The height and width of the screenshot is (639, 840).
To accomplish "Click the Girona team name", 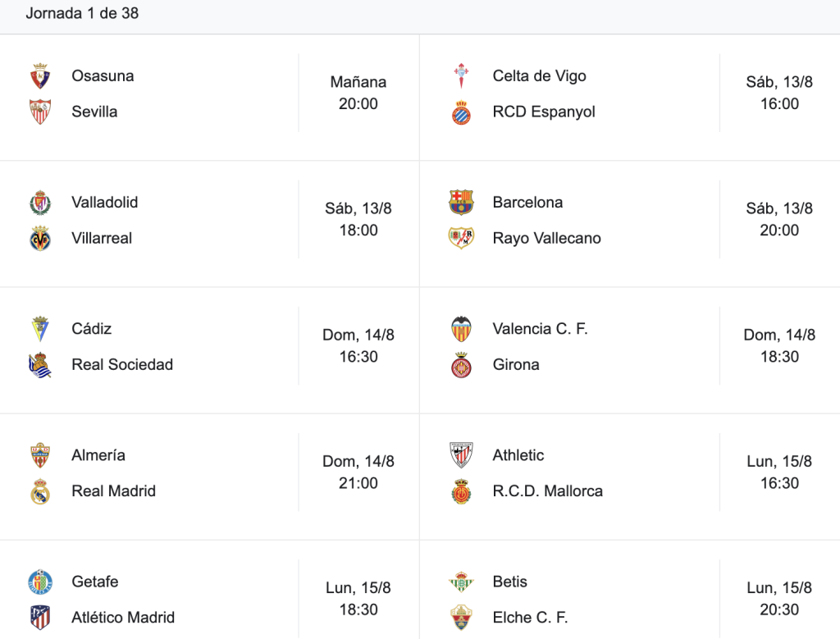I will click(x=516, y=365).
